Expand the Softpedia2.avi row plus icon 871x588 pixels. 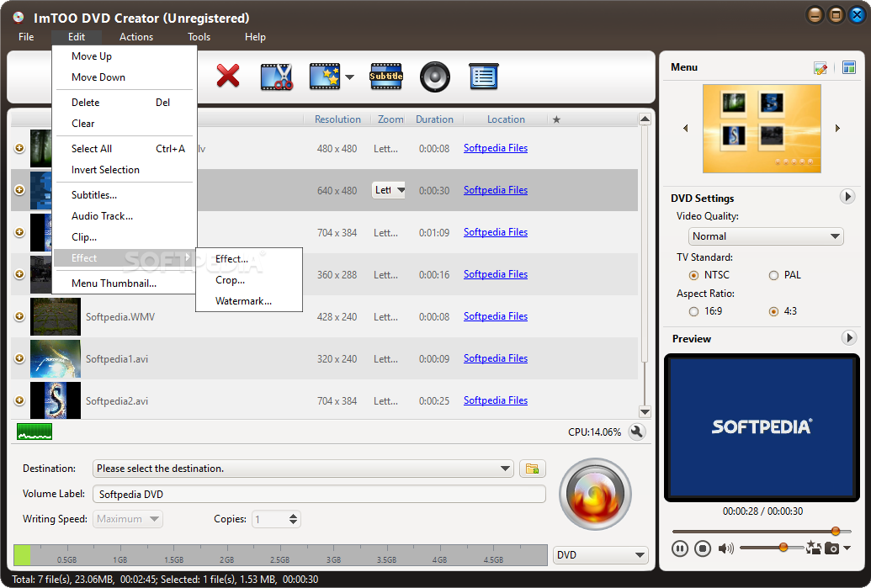19,400
